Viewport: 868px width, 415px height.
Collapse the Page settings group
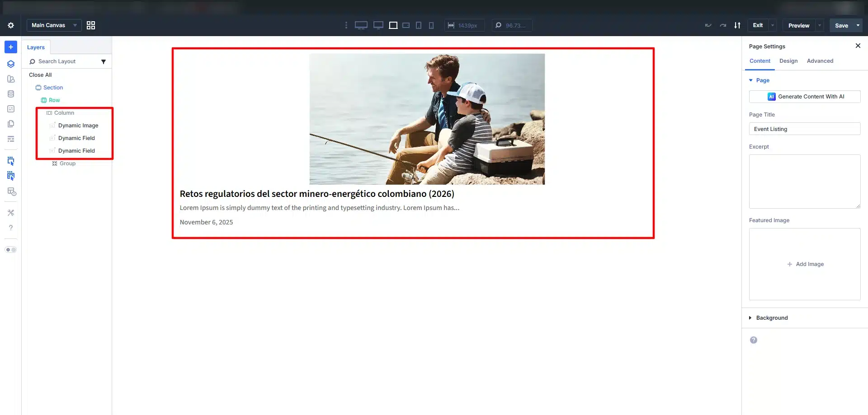(x=759, y=80)
